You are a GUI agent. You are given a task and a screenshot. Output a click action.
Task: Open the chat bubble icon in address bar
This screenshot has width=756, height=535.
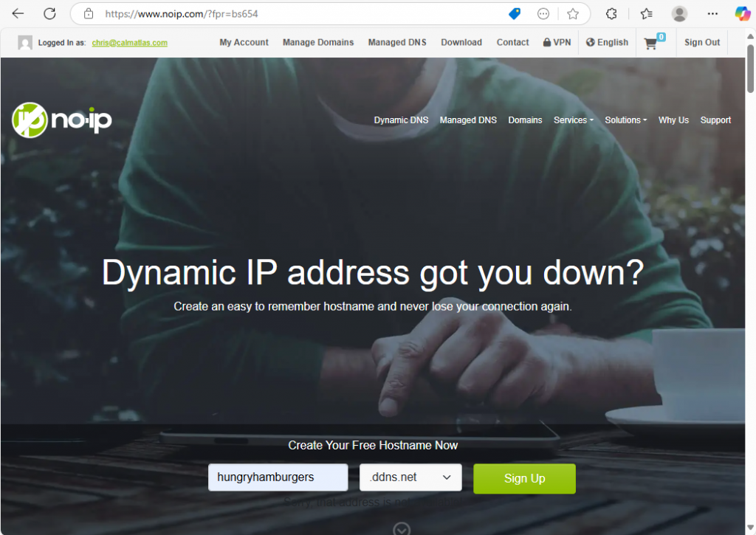coord(543,14)
